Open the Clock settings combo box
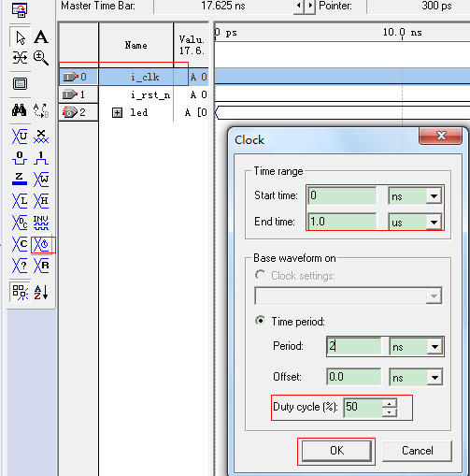This screenshot has width=470, height=476. point(349,296)
